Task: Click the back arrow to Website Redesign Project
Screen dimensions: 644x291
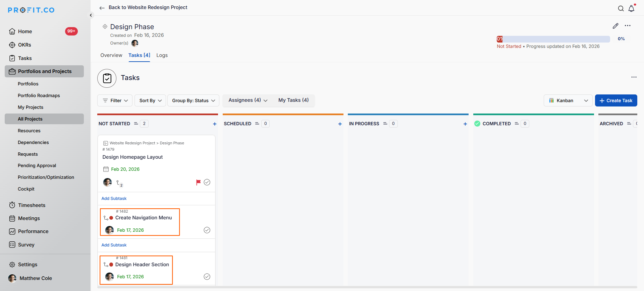Action: (102, 8)
